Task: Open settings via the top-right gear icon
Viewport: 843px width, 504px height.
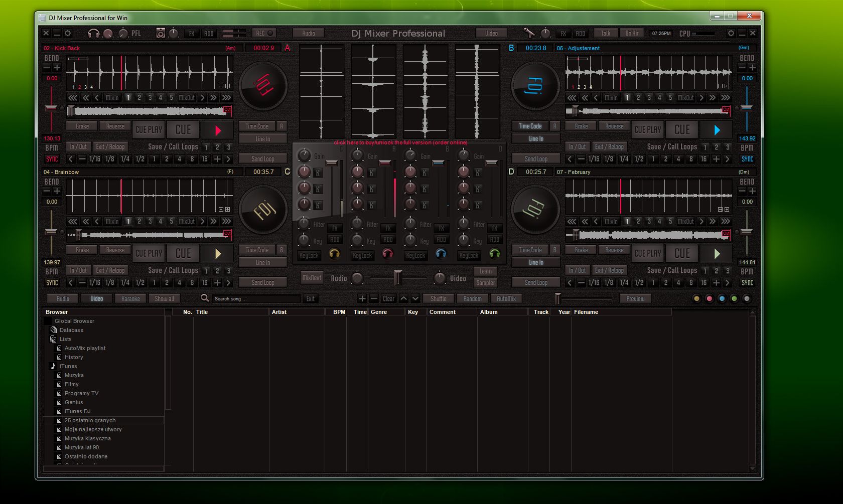Action: click(x=731, y=34)
